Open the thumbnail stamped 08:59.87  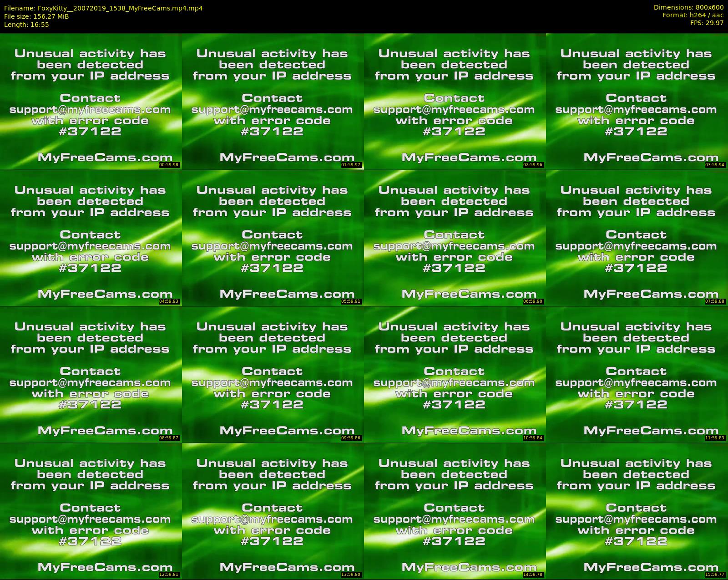91,374
